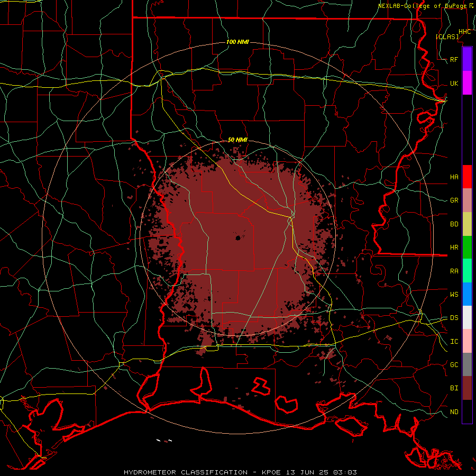Image resolution: width=476 pixels, height=476 pixels.
Task: Click the BD legend label
Action: click(454, 224)
